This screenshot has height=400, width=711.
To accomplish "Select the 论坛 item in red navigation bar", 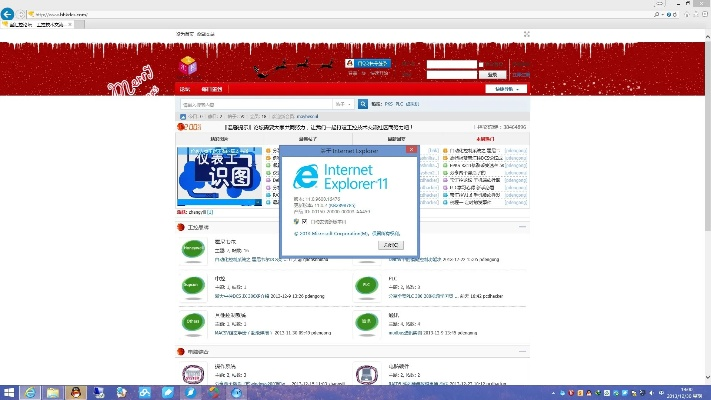I will tap(185, 89).
